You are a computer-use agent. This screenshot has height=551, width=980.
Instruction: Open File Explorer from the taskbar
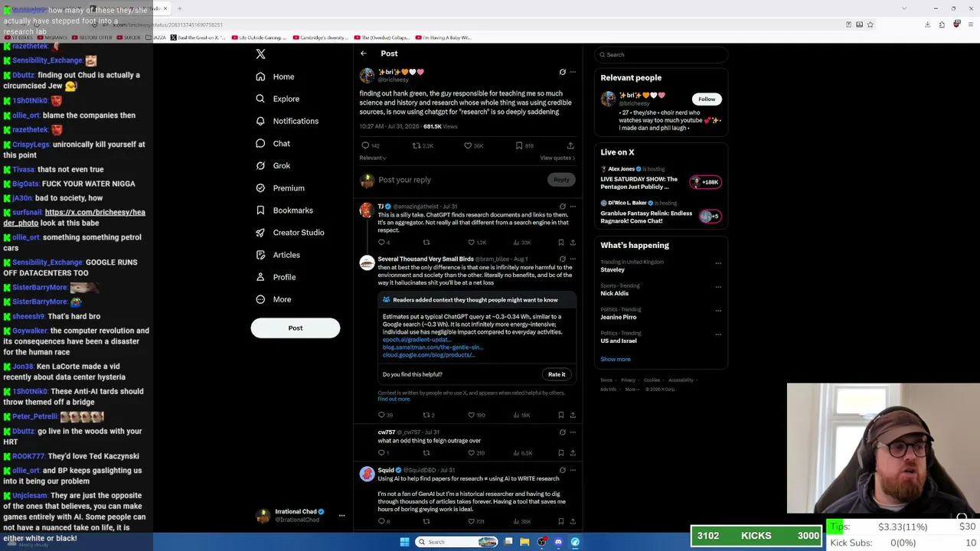click(524, 542)
